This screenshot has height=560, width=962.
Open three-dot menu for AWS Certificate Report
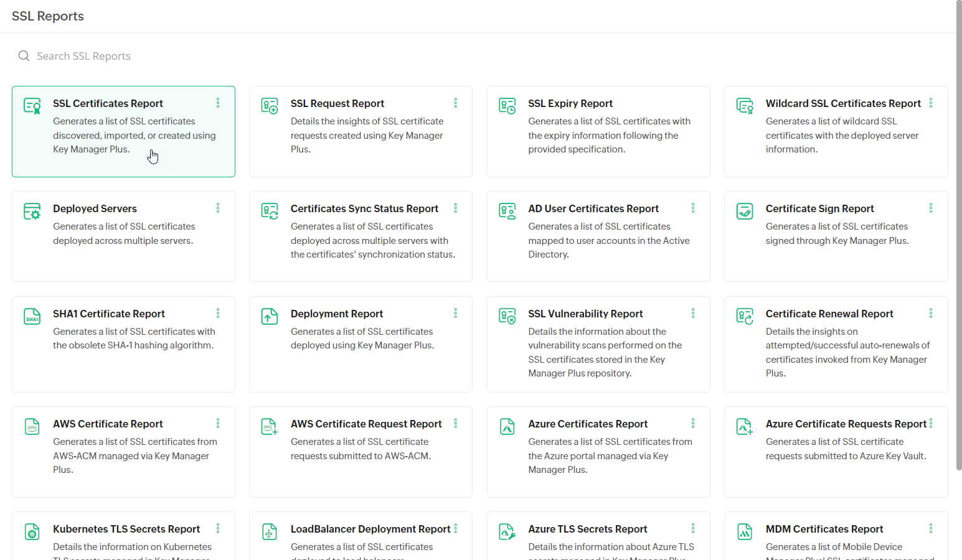click(218, 423)
